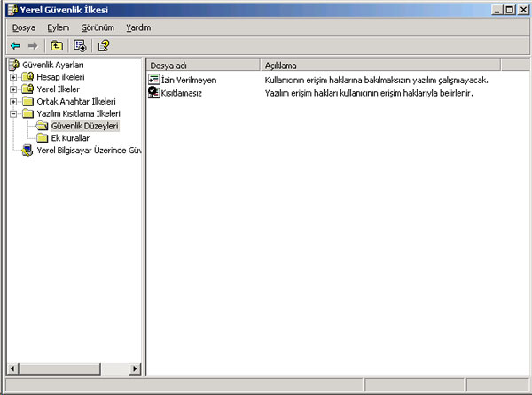Open the Yardım menu

(138, 27)
